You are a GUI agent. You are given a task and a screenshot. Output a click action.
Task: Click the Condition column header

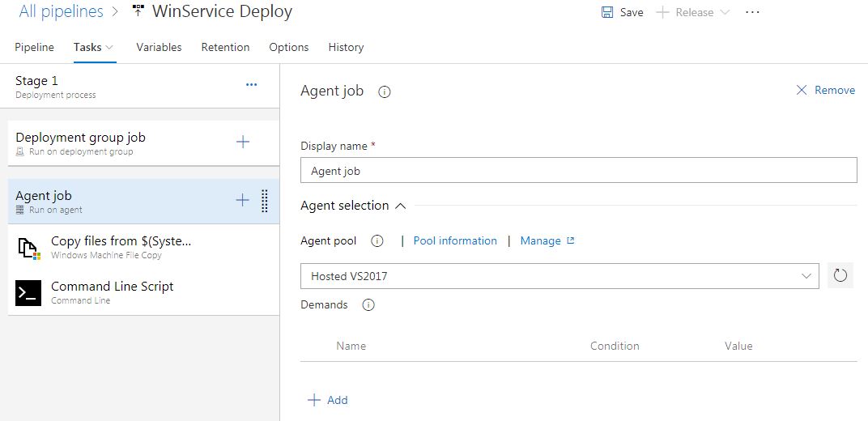click(x=615, y=346)
